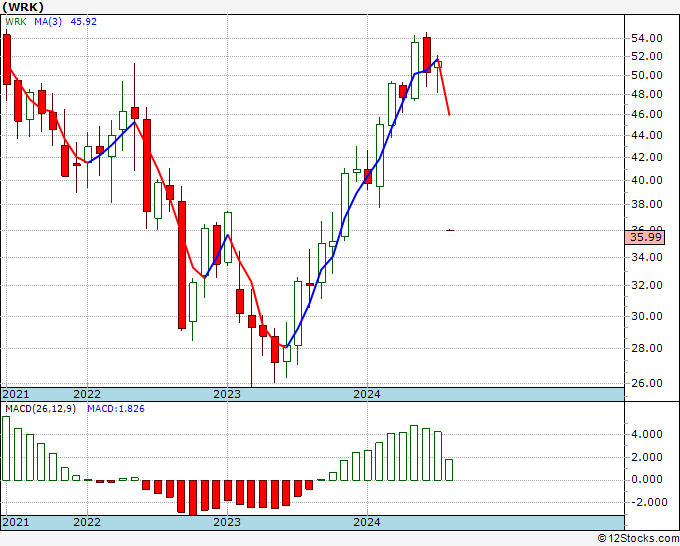
Task: Click the 2.000 MACD axis label
Action: click(647, 458)
